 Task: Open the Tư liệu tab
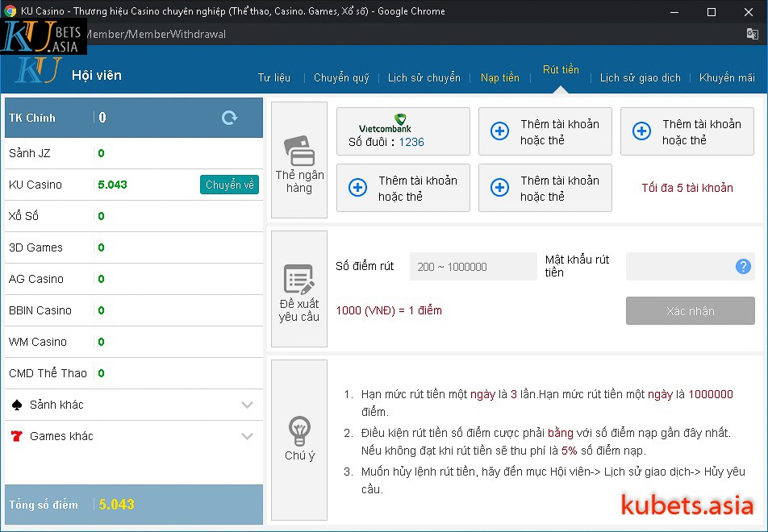pos(274,78)
